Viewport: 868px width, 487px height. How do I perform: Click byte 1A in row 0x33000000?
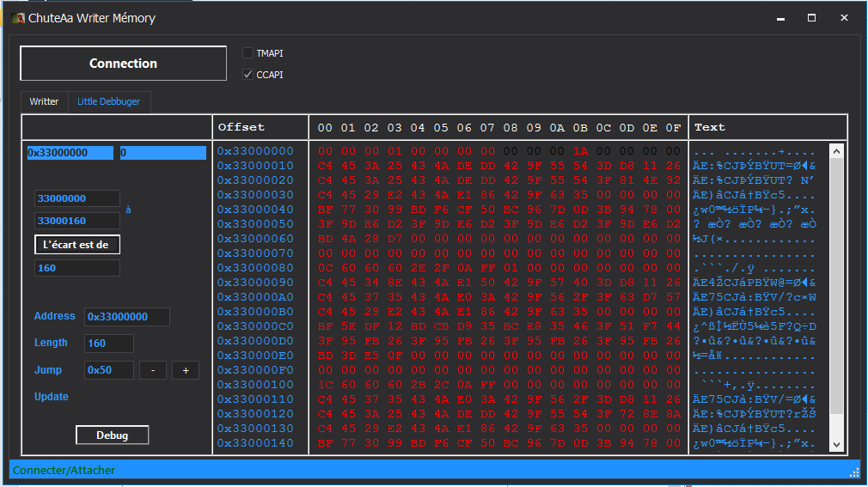tap(580, 151)
